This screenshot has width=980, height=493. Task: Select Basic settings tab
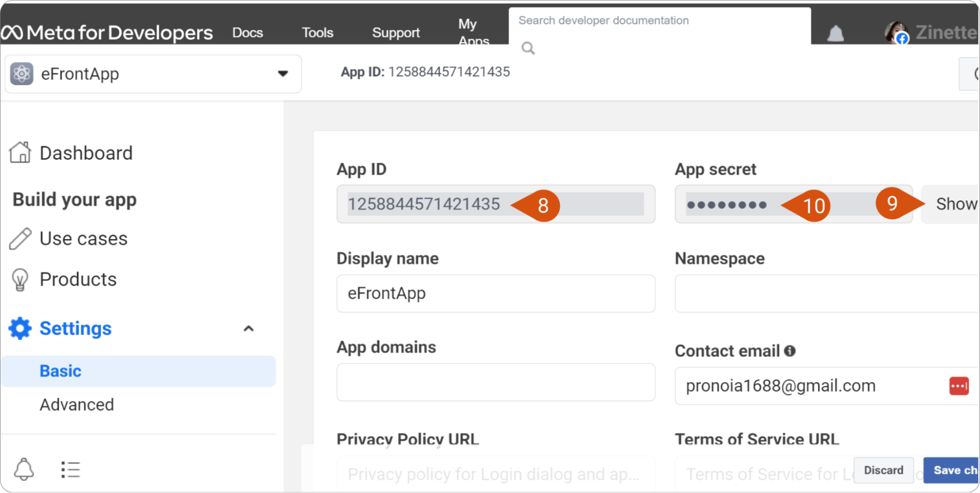click(x=138, y=371)
